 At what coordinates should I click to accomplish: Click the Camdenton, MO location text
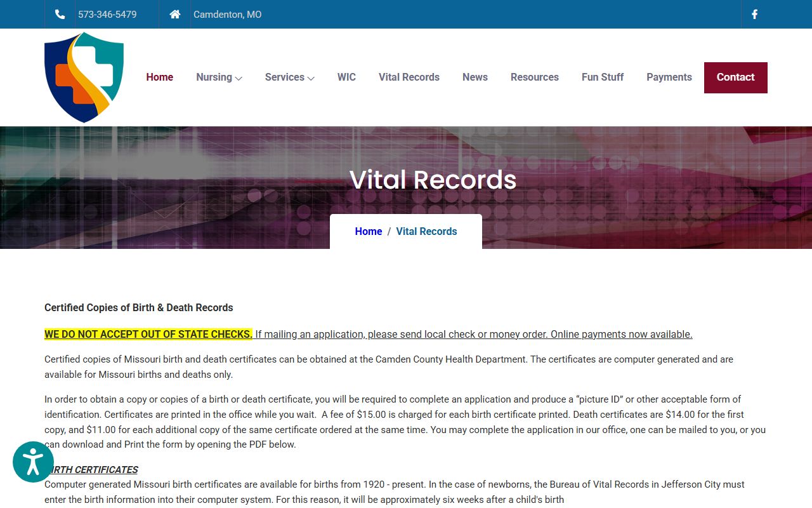[x=227, y=14]
